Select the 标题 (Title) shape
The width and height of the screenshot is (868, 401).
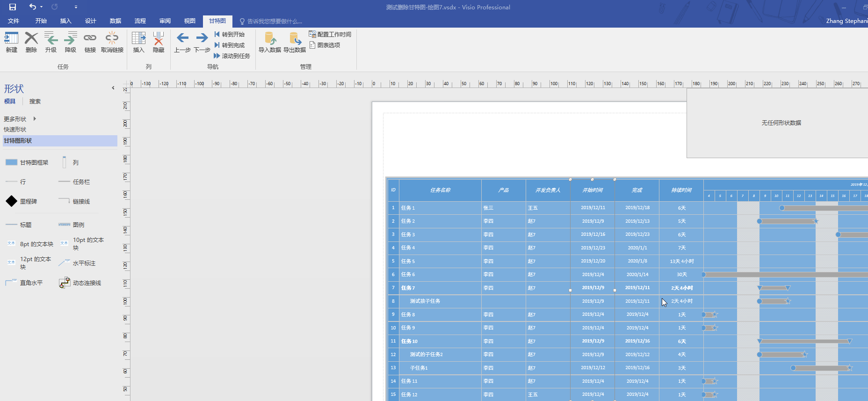pos(19,225)
